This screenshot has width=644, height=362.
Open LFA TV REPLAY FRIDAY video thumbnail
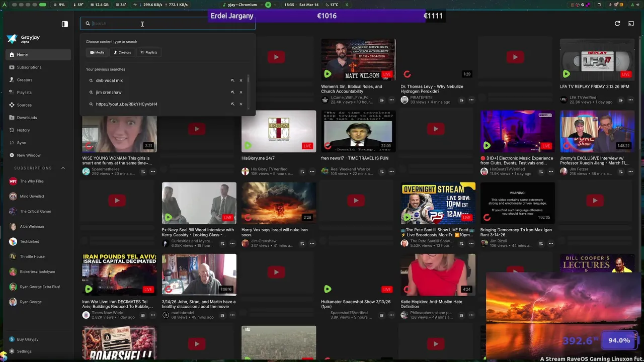(597, 59)
